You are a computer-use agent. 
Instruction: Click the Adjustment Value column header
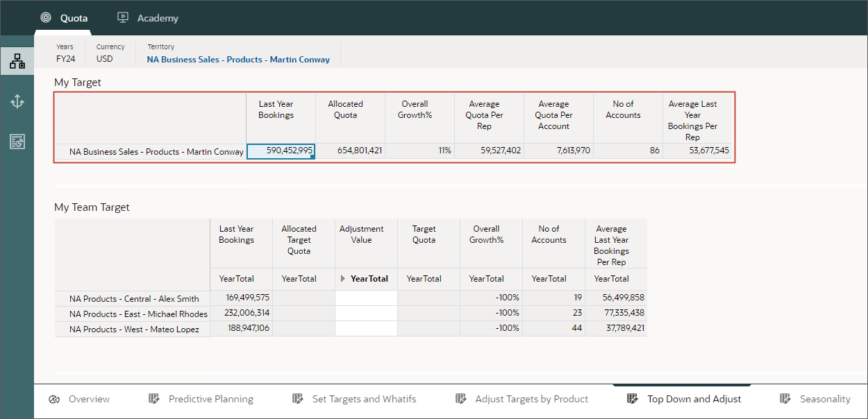click(x=366, y=243)
